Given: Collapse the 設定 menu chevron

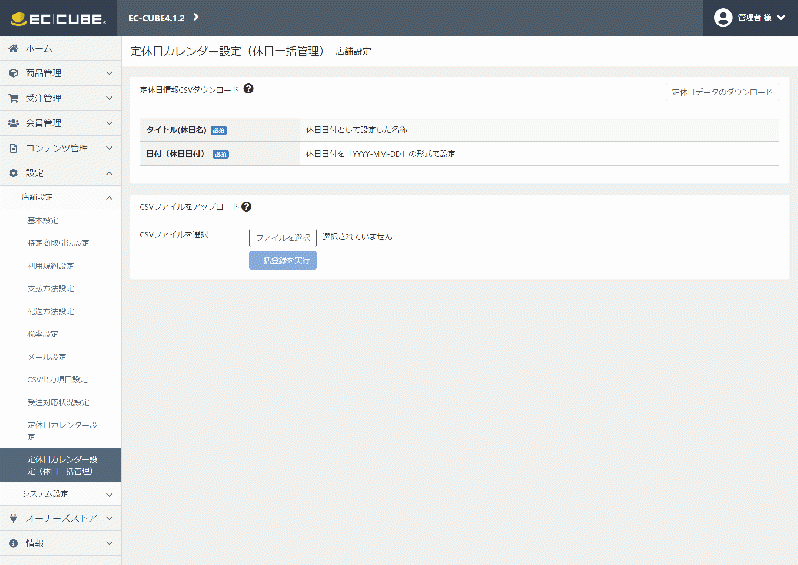Looking at the screenshot, I should [109, 174].
